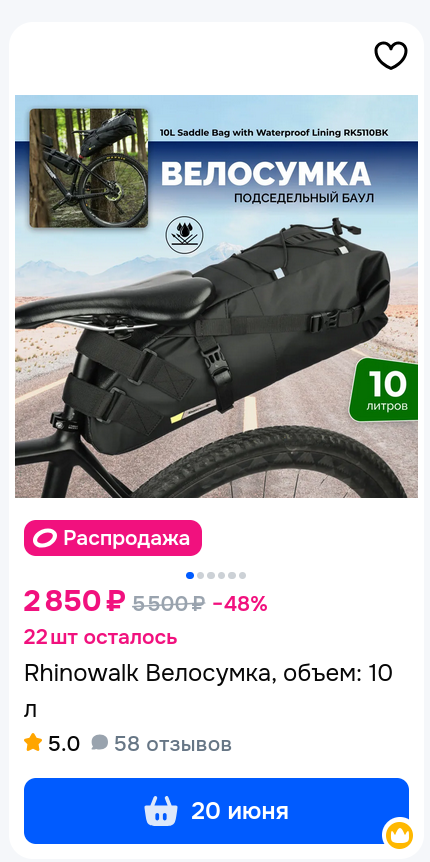Open the Rhinowalk Велосумка product title
Viewport: 430px width, 862px height.
(208, 692)
